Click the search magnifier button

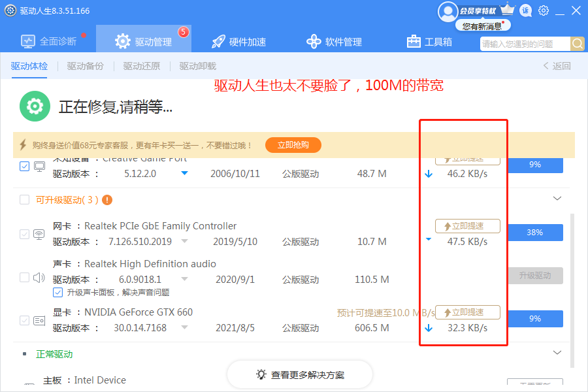[x=578, y=44]
